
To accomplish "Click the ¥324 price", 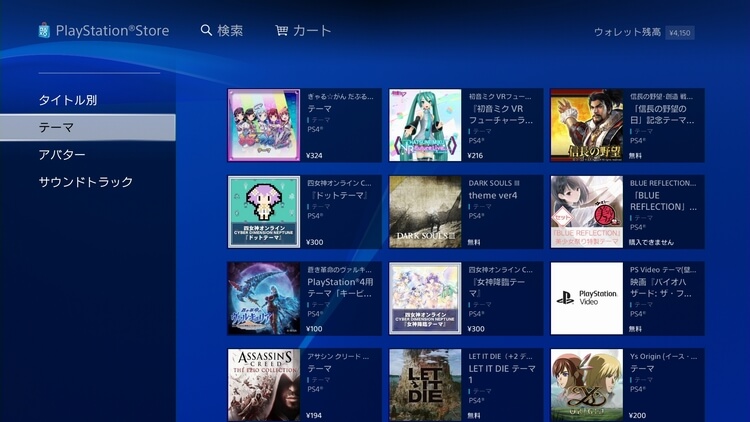I will (314, 155).
